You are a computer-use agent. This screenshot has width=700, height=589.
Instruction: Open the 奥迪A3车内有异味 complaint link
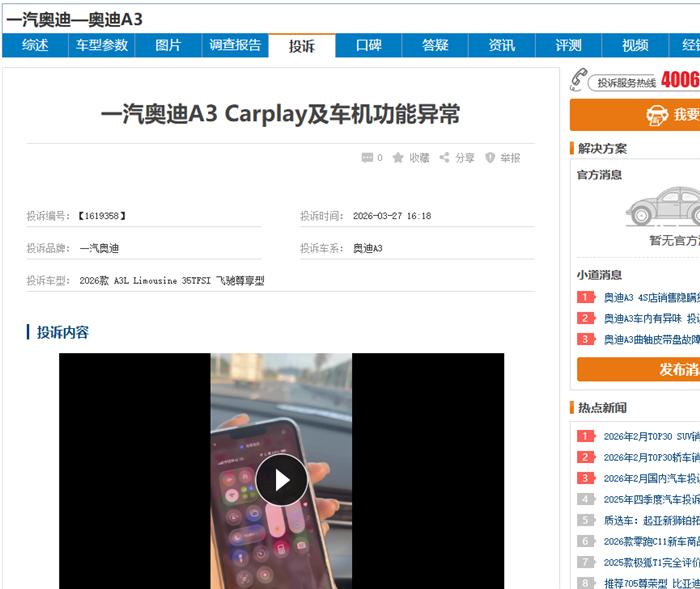[x=650, y=318]
